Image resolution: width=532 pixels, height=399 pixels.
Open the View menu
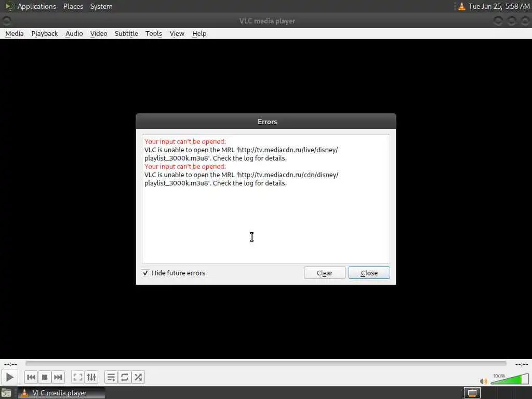177,34
